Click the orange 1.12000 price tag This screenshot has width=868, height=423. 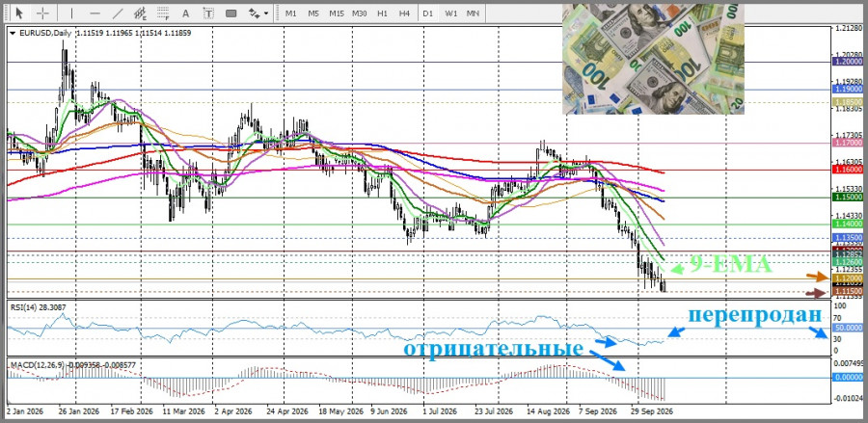click(x=847, y=278)
